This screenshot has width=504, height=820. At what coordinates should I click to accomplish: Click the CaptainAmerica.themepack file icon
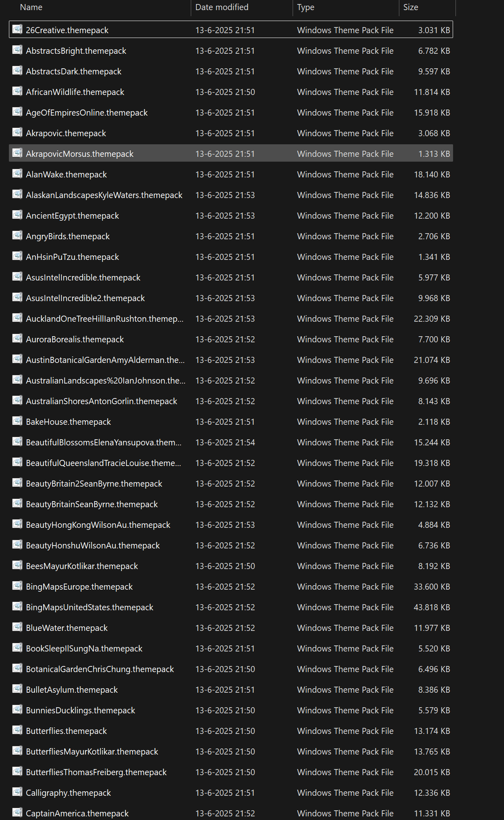17,813
